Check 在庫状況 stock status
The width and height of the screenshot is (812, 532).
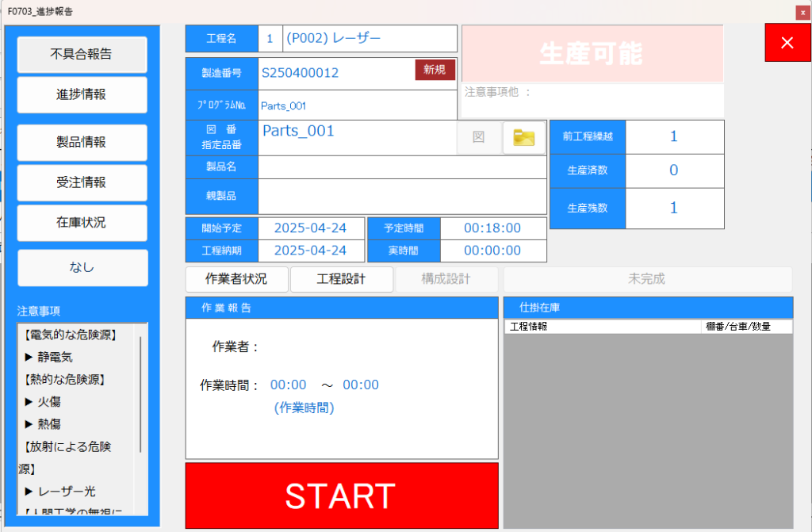(82, 223)
